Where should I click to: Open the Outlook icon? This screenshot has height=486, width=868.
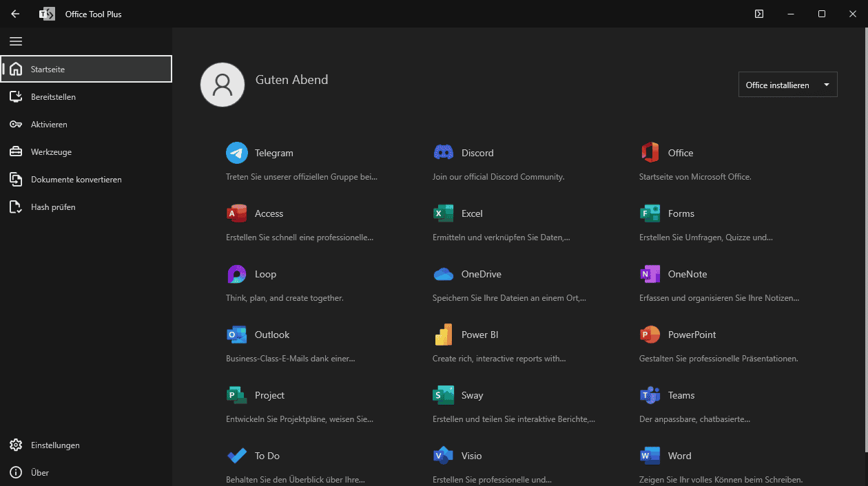[237, 335]
